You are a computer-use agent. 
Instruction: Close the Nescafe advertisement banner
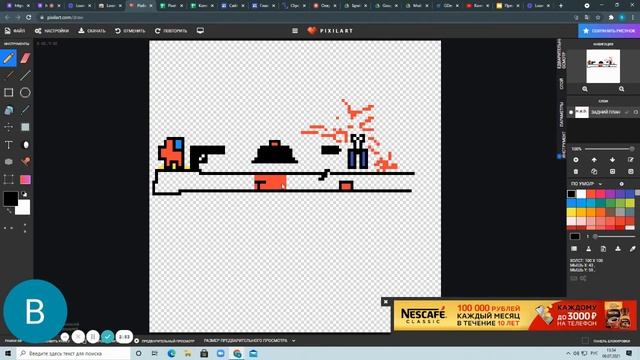[x=386, y=302]
